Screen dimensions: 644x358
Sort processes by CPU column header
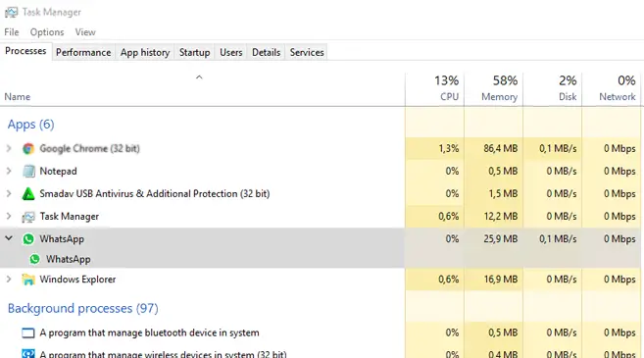(434, 89)
